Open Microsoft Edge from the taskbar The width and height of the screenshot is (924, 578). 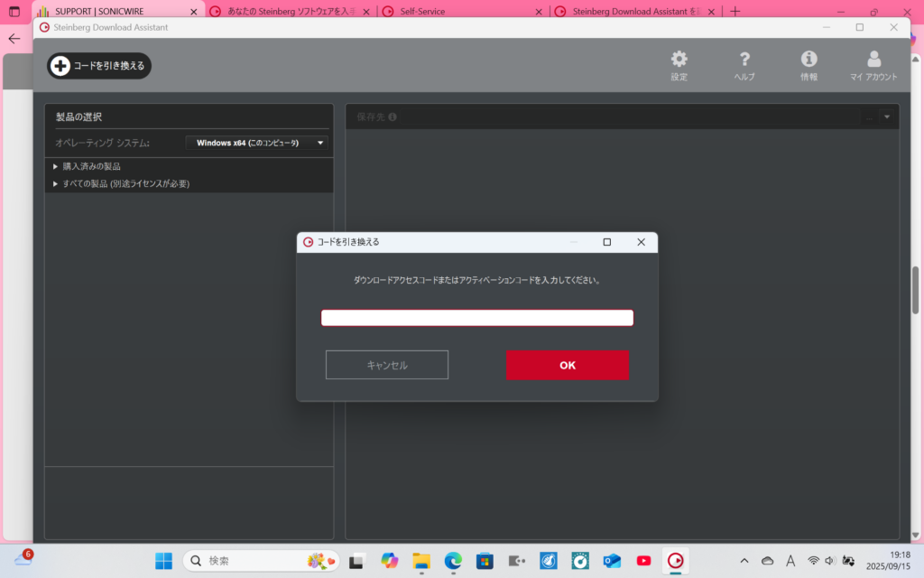453,561
